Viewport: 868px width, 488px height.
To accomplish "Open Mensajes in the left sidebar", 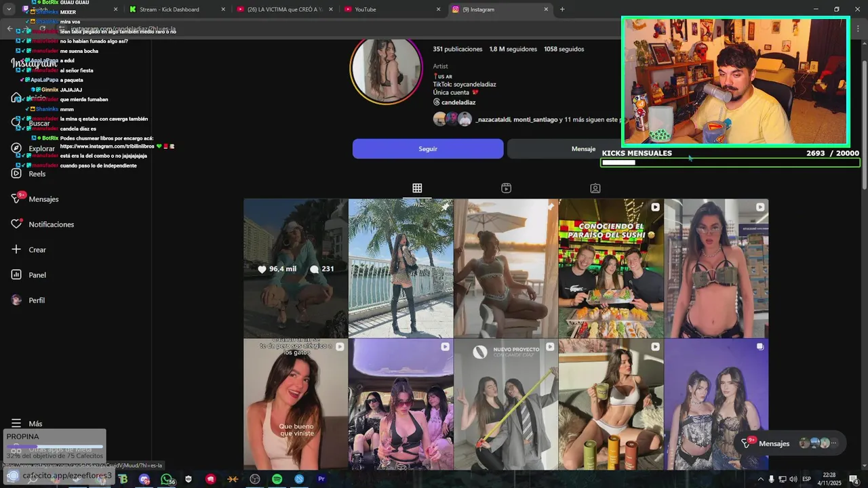I will (35, 199).
